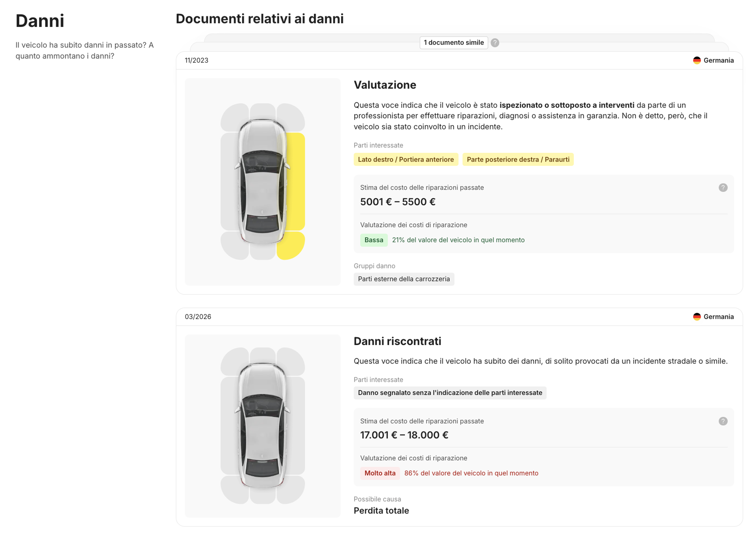Click 'Danno segnalato senza l'indicazione delle parti interessate' tag
The height and width of the screenshot is (537, 756).
450,392
